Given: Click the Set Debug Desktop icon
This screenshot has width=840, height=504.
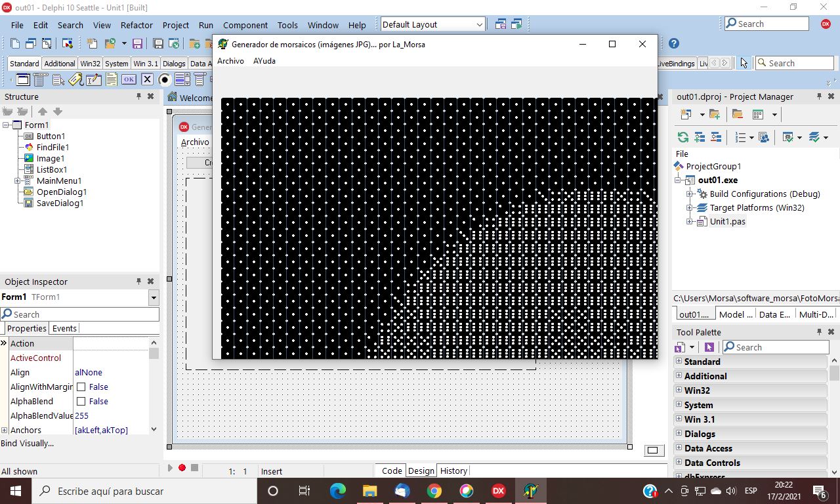Looking at the screenshot, I should click(x=516, y=24).
